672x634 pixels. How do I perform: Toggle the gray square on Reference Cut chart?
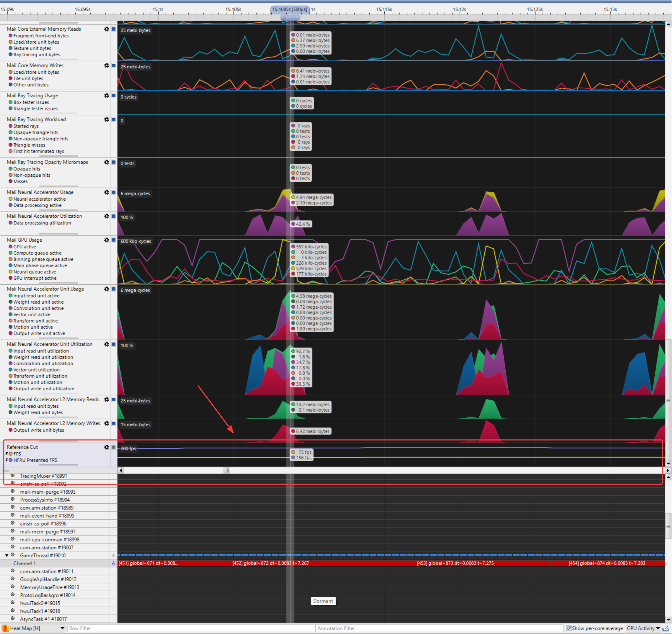pos(114,447)
